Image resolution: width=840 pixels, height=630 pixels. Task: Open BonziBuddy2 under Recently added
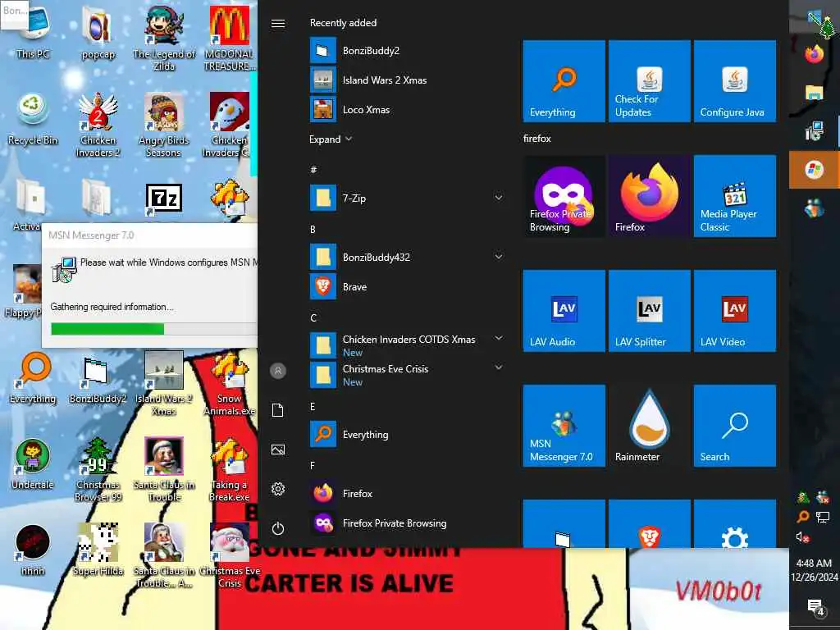point(407,50)
